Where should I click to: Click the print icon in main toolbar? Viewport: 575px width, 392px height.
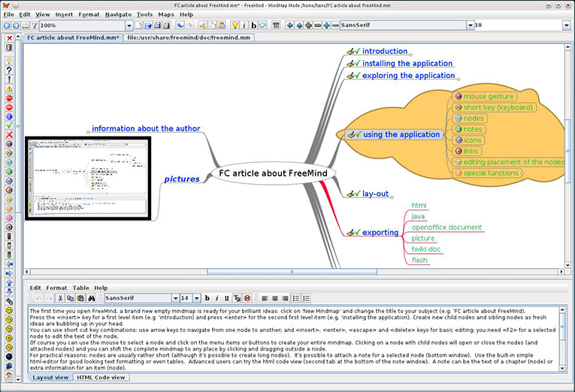click(x=26, y=26)
